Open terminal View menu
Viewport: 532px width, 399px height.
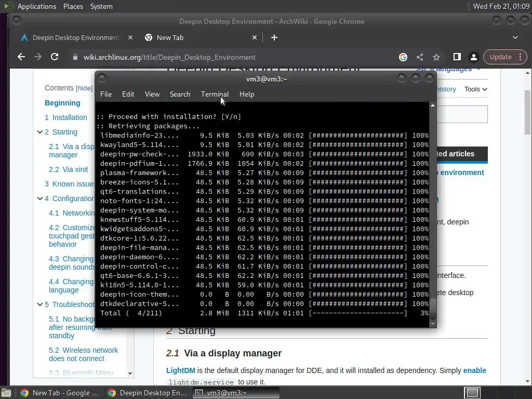pyautogui.click(x=152, y=95)
